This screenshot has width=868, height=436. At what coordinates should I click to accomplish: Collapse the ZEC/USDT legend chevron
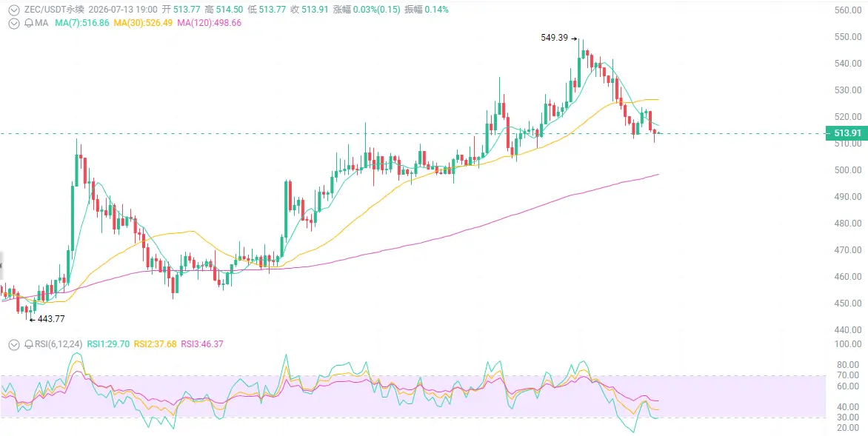pos(14,10)
